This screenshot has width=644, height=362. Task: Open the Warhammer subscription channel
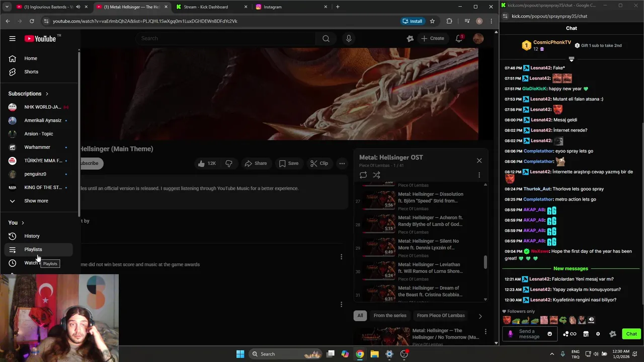point(39,147)
